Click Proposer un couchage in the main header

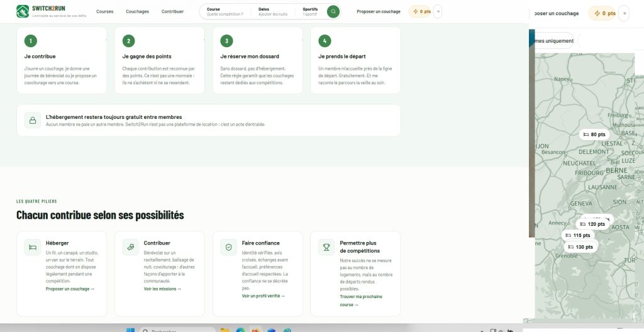pyautogui.click(x=378, y=11)
